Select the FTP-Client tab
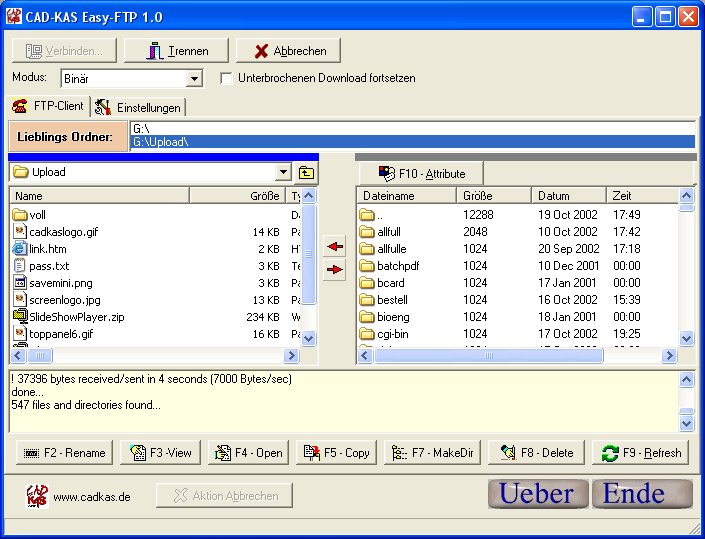705x539 pixels. [x=48, y=107]
